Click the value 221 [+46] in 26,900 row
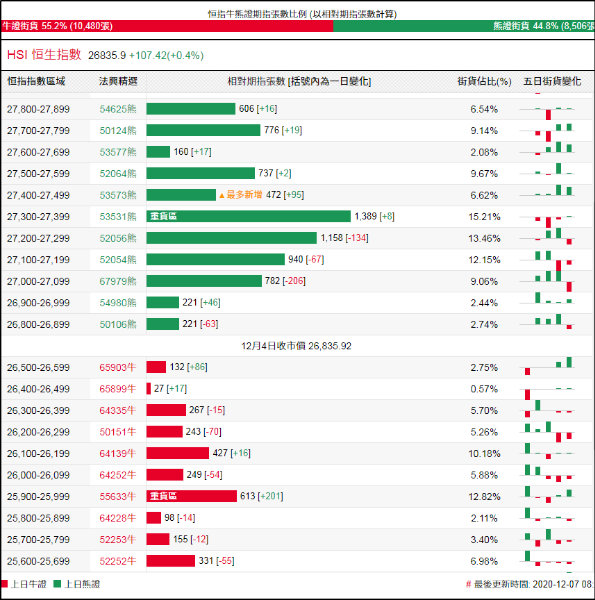The width and height of the screenshot is (595, 600). [x=201, y=302]
